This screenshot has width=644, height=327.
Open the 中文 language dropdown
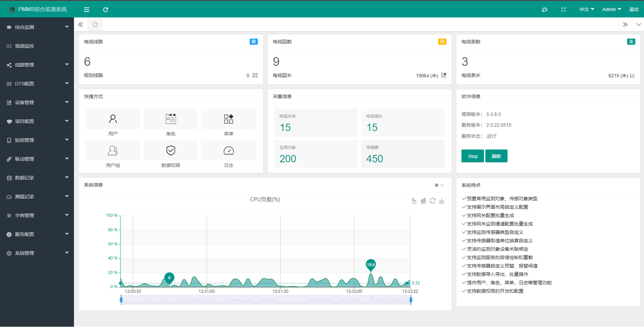[587, 10]
